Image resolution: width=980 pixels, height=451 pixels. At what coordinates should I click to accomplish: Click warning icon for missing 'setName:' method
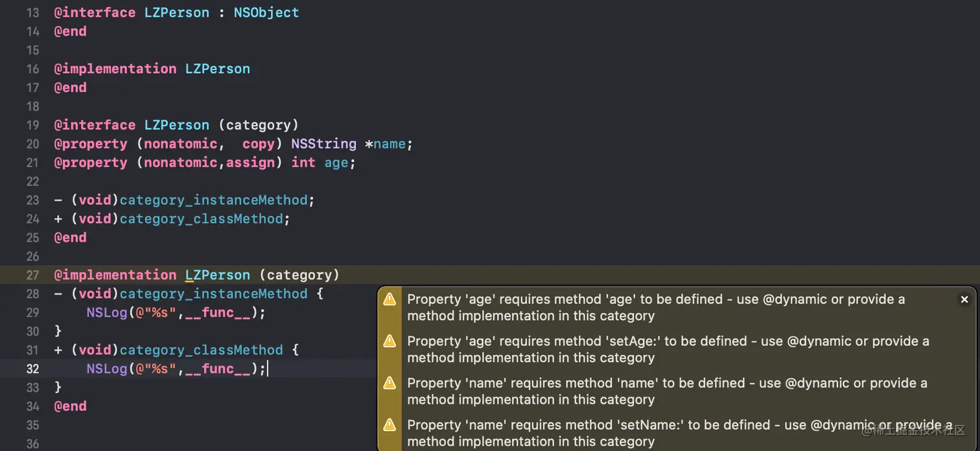pyautogui.click(x=390, y=425)
